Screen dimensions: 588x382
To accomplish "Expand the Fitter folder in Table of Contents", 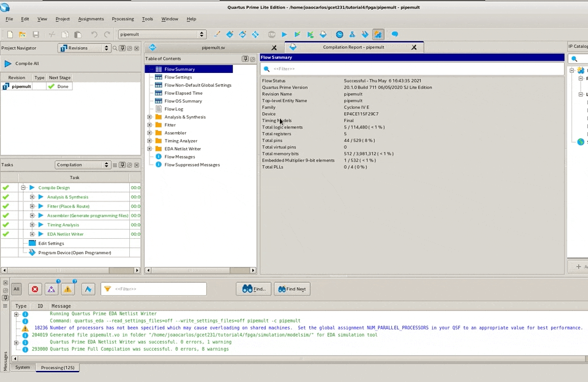I will click(149, 125).
